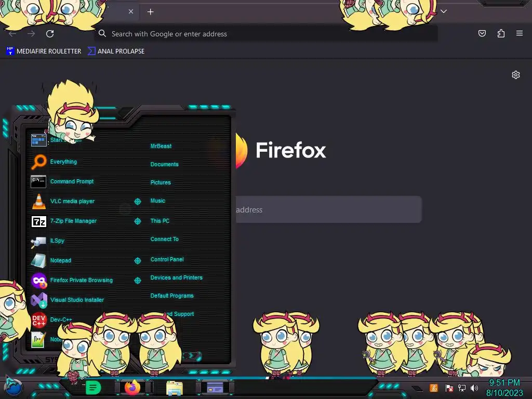Screen dimensions: 532x399
Task: Launch Dev-C++ from the start menu
Action: [51, 320]
